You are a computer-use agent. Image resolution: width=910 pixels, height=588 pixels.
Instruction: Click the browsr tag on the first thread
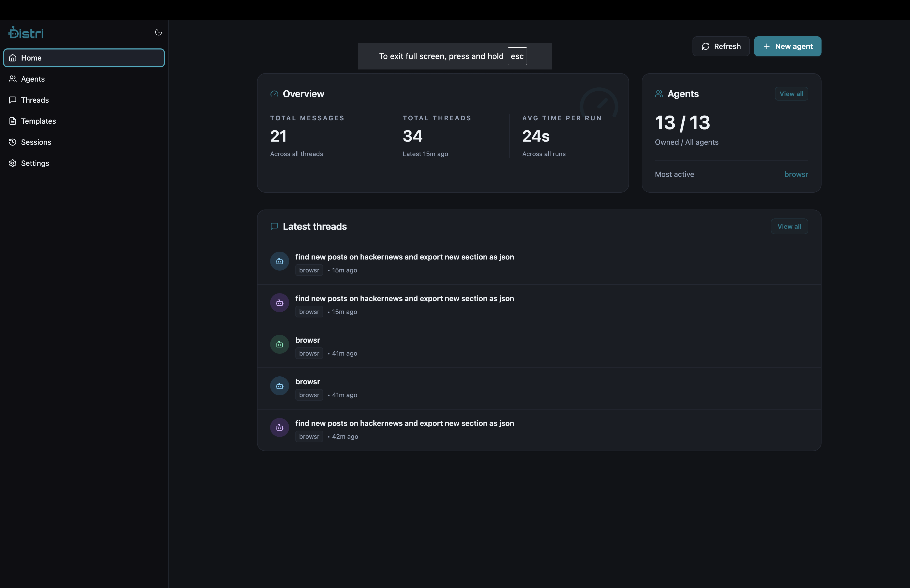(x=309, y=270)
